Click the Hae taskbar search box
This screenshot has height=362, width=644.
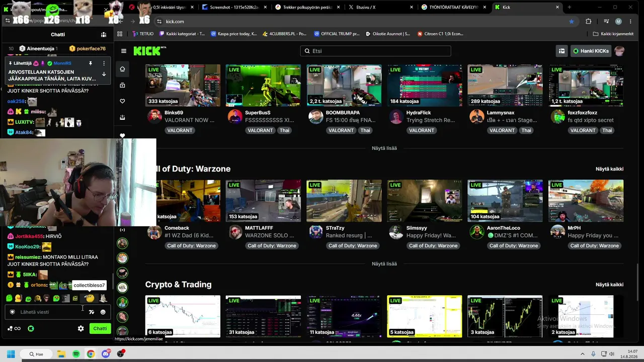coord(37,354)
